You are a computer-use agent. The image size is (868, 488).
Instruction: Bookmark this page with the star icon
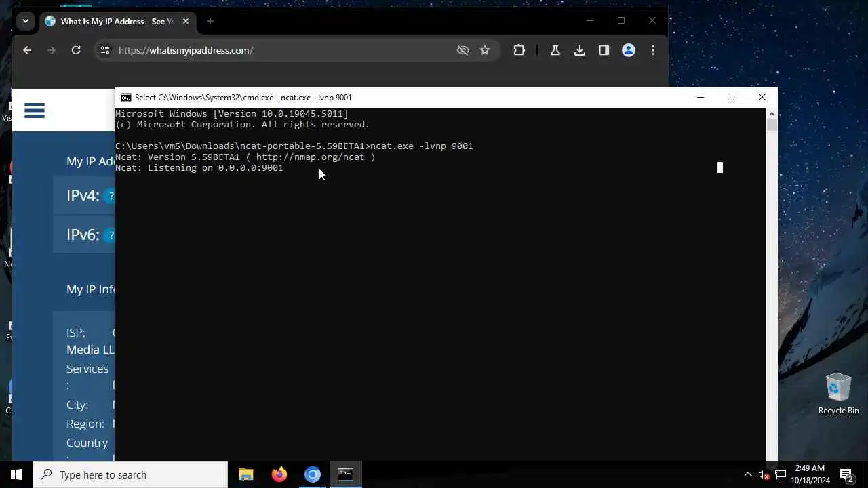pos(485,50)
